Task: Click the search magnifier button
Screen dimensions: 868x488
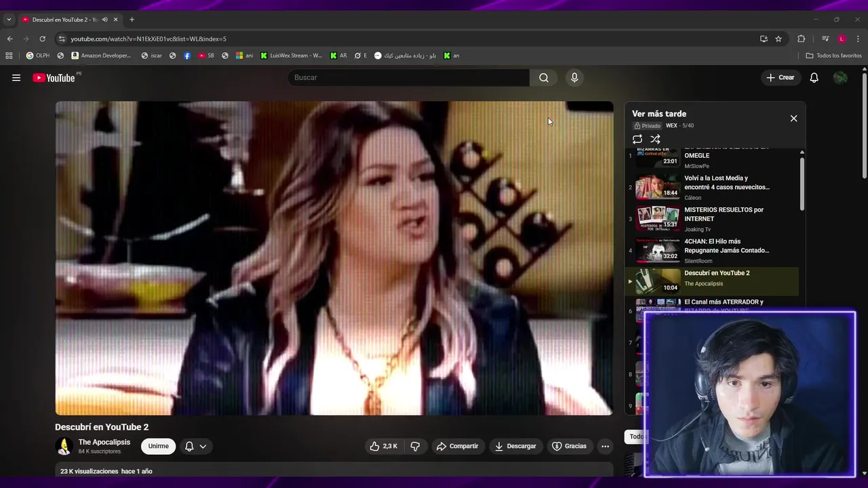Action: [544, 77]
